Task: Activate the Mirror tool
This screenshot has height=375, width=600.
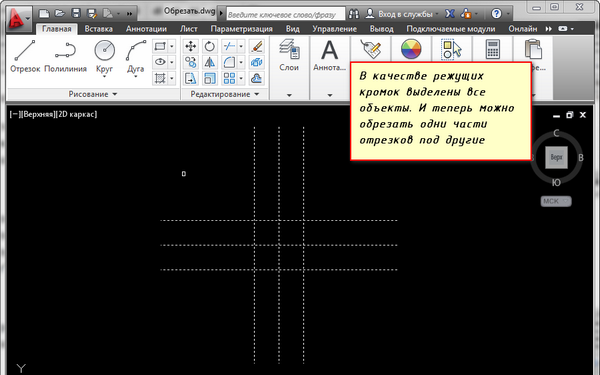Action: [x=209, y=62]
